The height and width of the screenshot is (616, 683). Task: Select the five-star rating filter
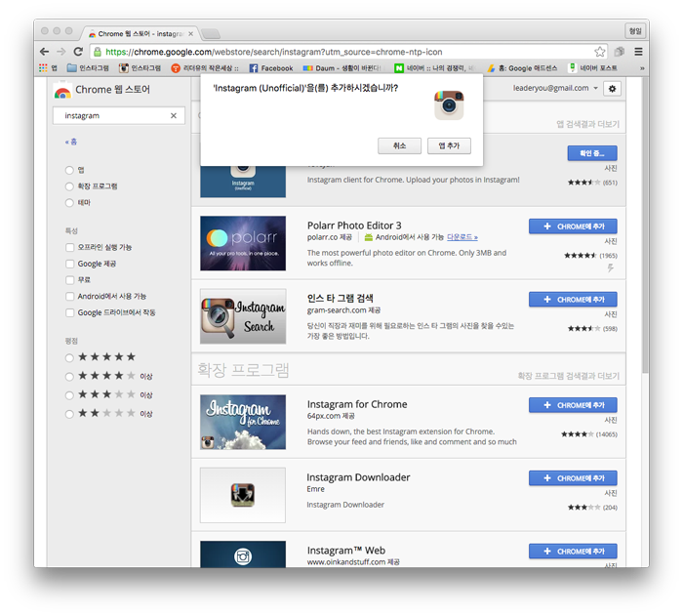69,358
